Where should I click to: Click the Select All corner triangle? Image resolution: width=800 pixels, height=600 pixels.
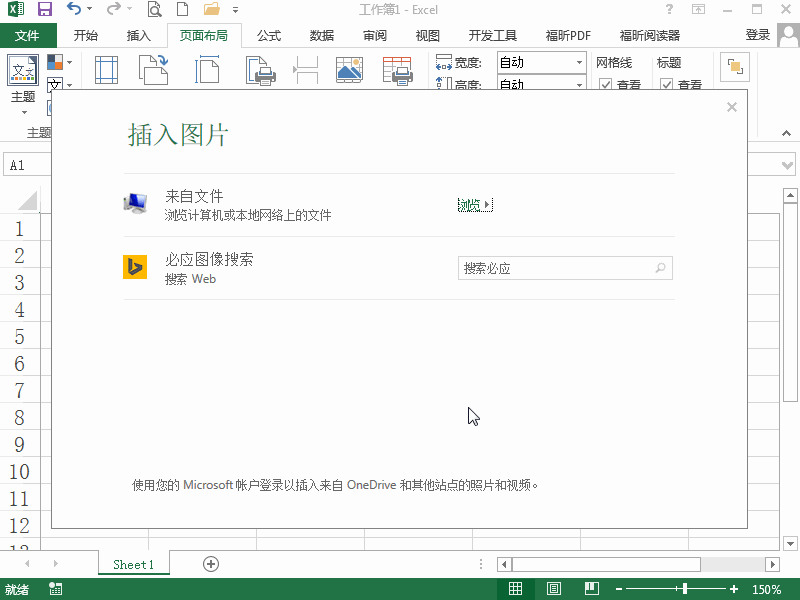[28, 201]
